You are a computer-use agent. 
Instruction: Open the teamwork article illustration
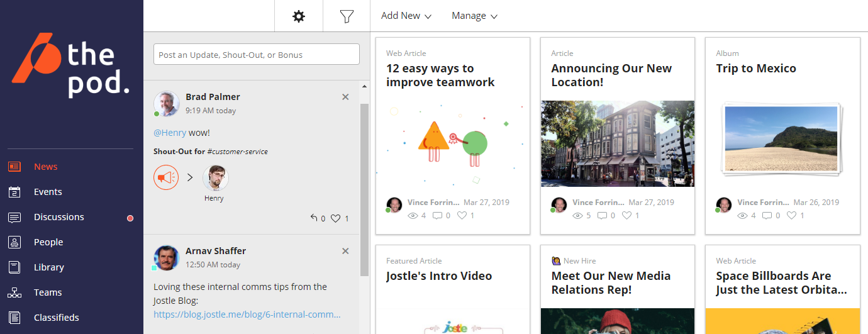[453, 143]
